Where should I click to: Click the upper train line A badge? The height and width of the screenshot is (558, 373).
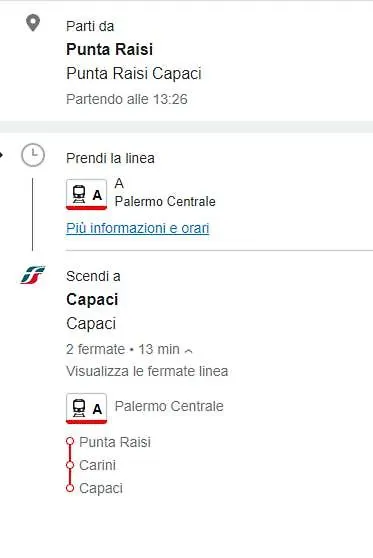tap(86, 195)
